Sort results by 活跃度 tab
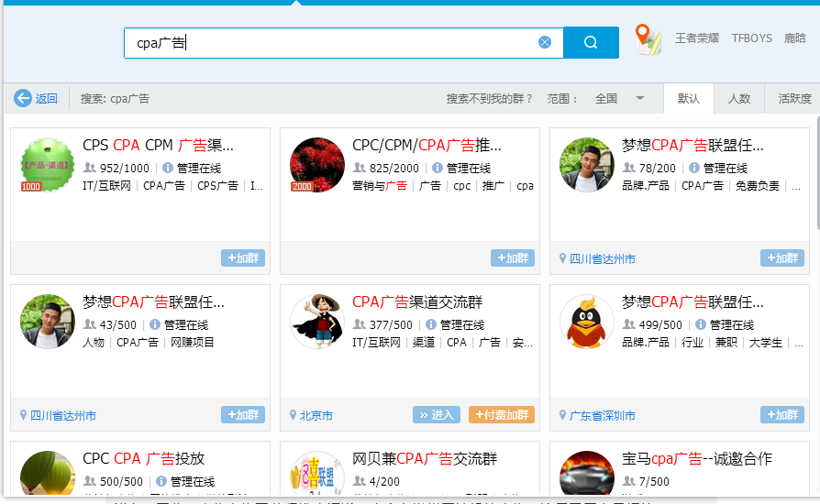This screenshot has height=504, width=820. [x=793, y=98]
